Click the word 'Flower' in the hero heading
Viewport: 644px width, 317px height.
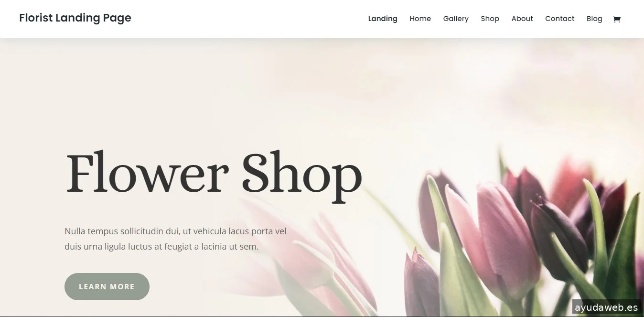(x=147, y=172)
